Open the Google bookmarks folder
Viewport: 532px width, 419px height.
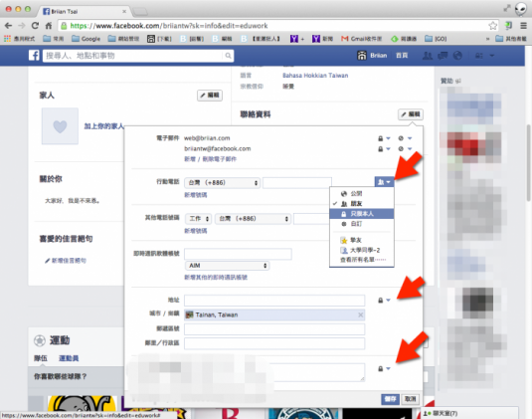[86, 39]
